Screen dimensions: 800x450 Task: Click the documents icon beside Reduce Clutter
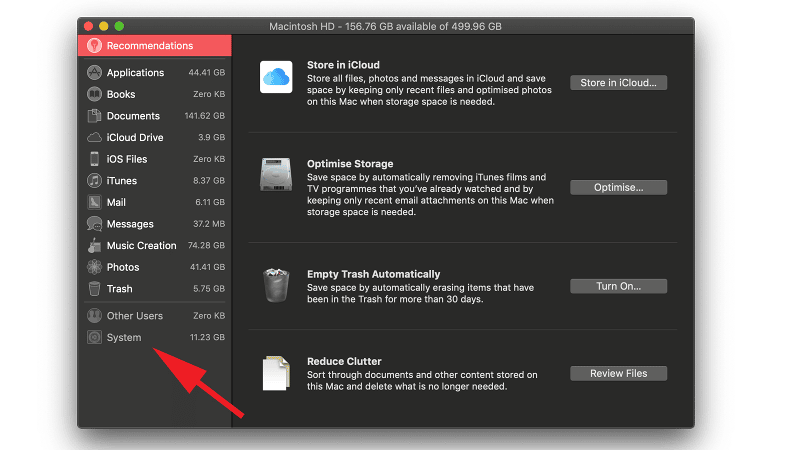(276, 373)
